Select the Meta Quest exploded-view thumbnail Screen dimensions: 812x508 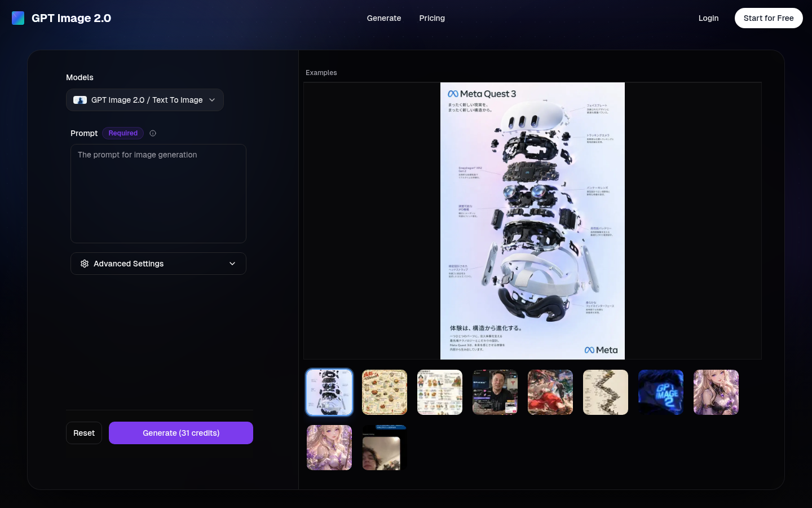click(x=329, y=392)
